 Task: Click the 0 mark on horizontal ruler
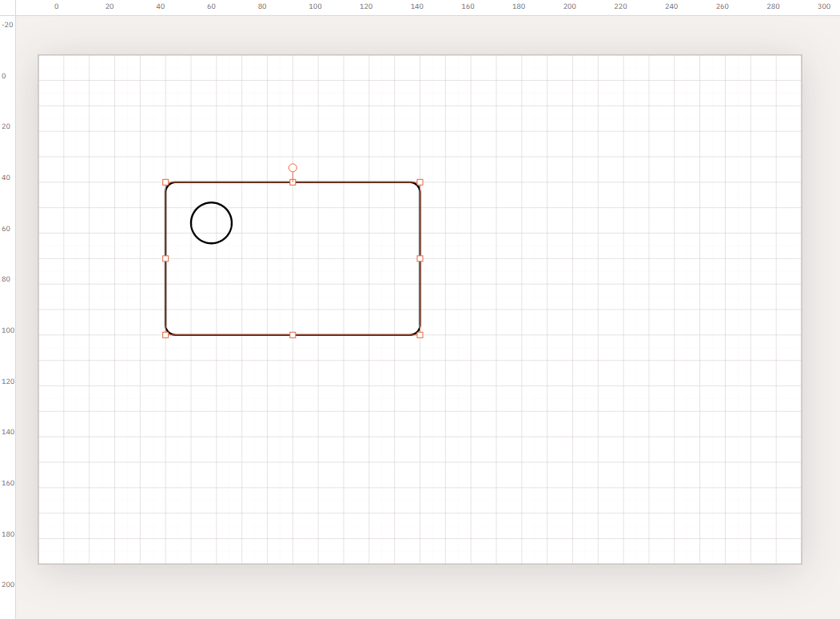tap(56, 6)
